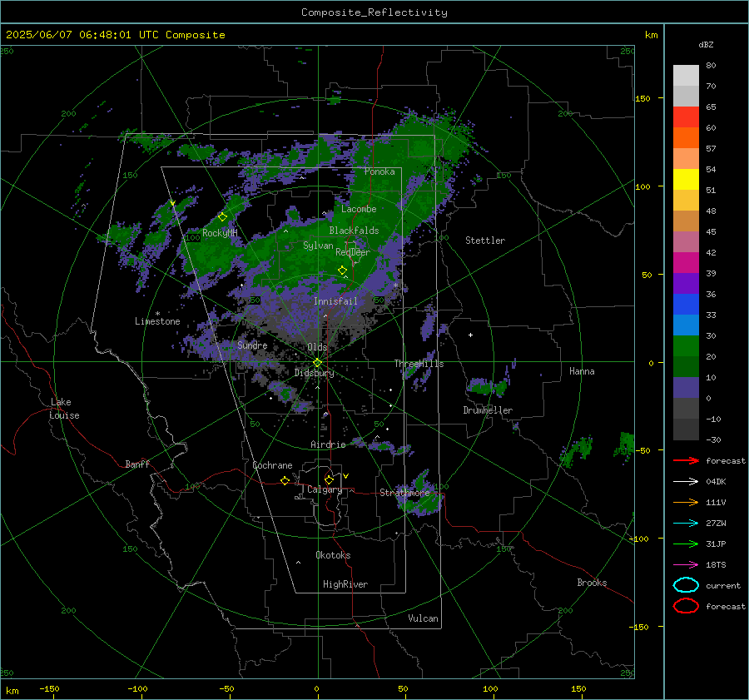This screenshot has width=749, height=700.
Task: Click the Sundre city label
Action: click(252, 345)
